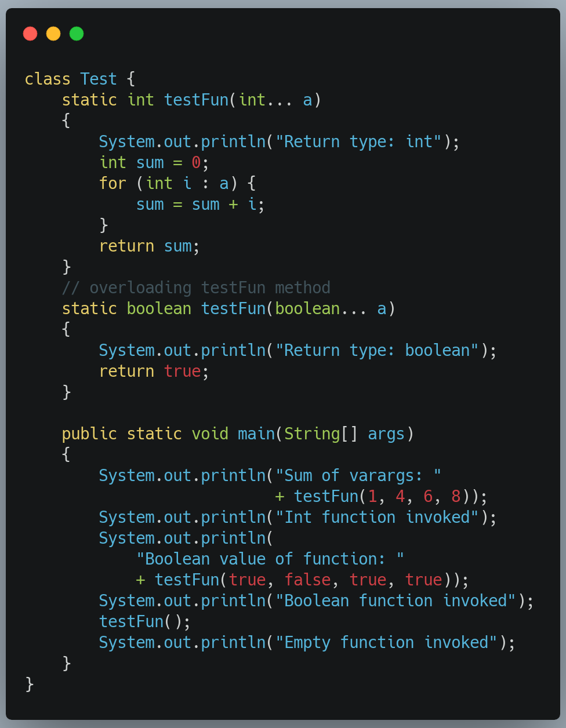Click the main method name
The image size is (566, 728).
[x=256, y=434]
